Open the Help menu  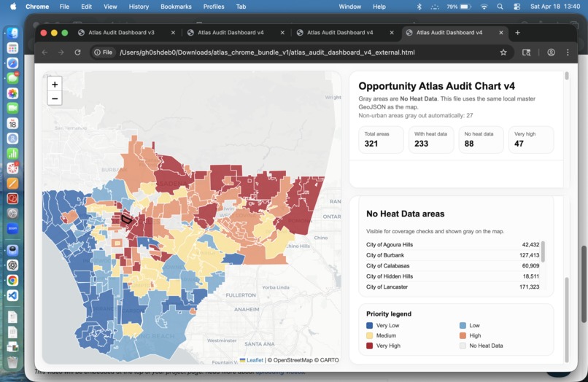(x=379, y=7)
